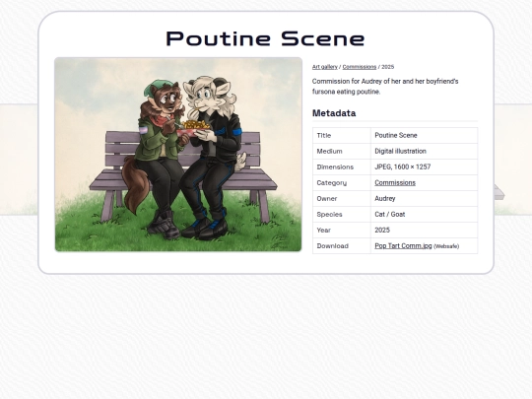Select the 'Audrey' owner value
Screen dimensions: 532x399
[x=385, y=198]
